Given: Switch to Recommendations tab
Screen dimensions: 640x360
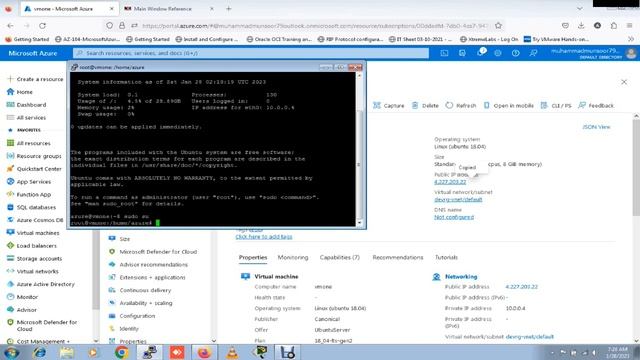Looking at the screenshot, I should (x=398, y=258).
